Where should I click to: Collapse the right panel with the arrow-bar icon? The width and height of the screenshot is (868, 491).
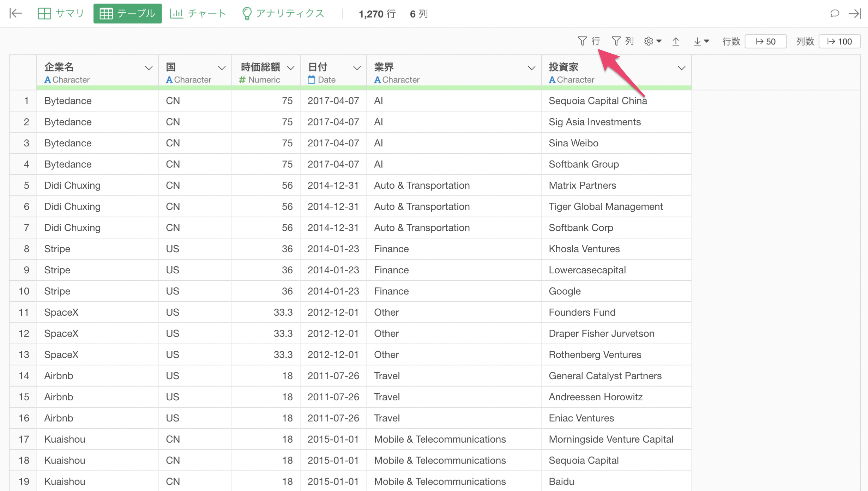pyautogui.click(x=855, y=13)
